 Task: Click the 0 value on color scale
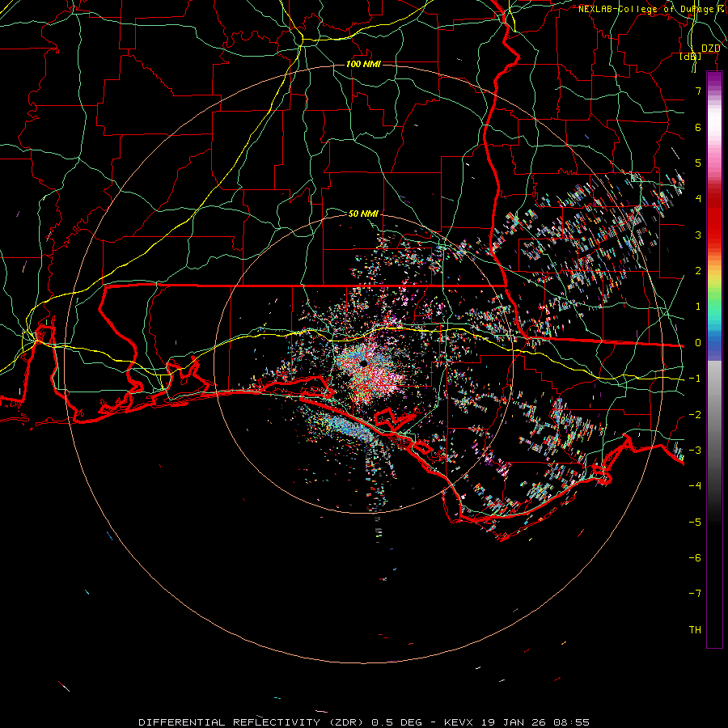pos(698,343)
